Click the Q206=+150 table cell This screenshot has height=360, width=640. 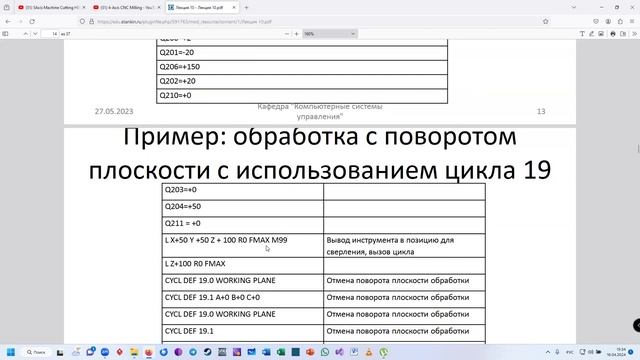click(302, 67)
